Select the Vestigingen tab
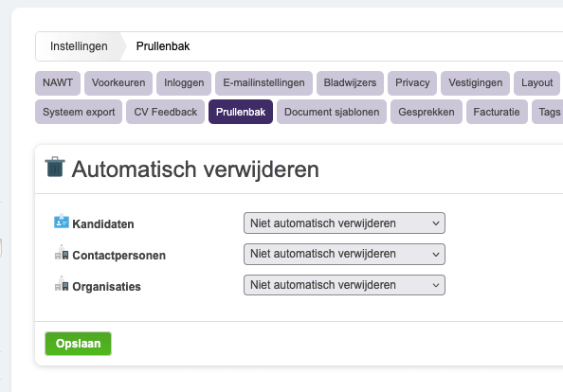The height and width of the screenshot is (392, 563). pyautogui.click(x=476, y=82)
